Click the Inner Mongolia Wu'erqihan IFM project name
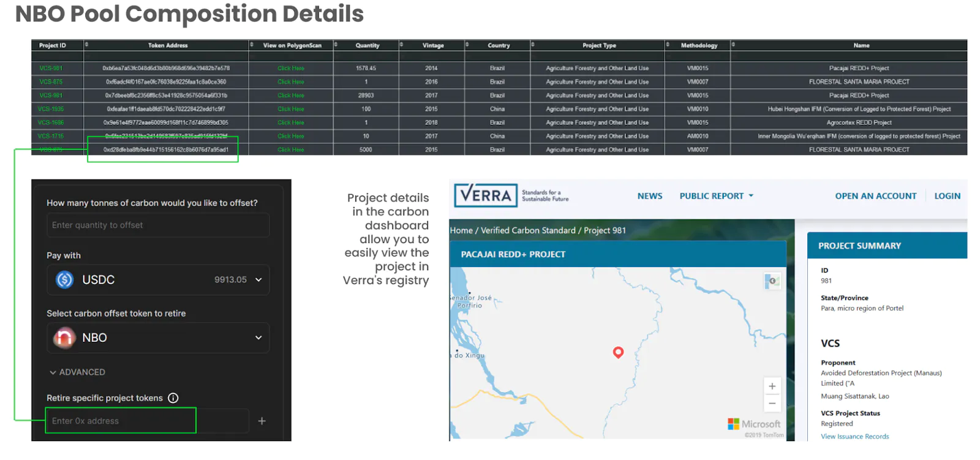The height and width of the screenshot is (460, 980). pos(859,136)
